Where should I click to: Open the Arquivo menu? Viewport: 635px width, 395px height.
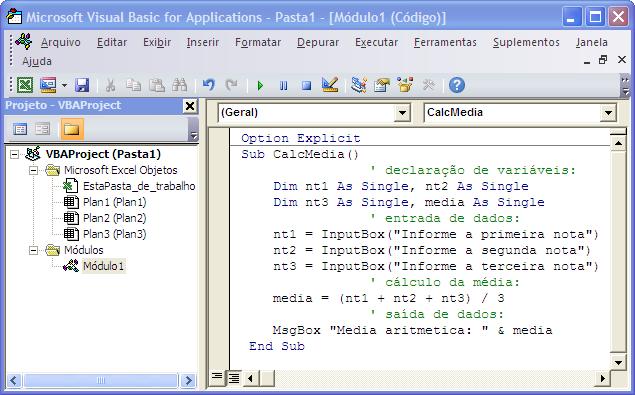61,42
